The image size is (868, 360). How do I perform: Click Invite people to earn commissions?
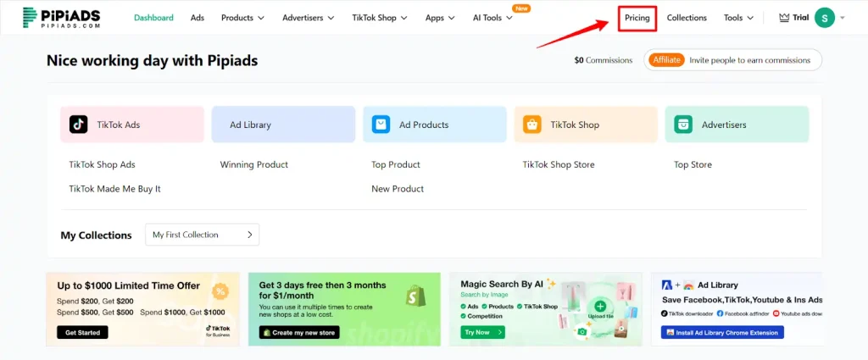[749, 60]
